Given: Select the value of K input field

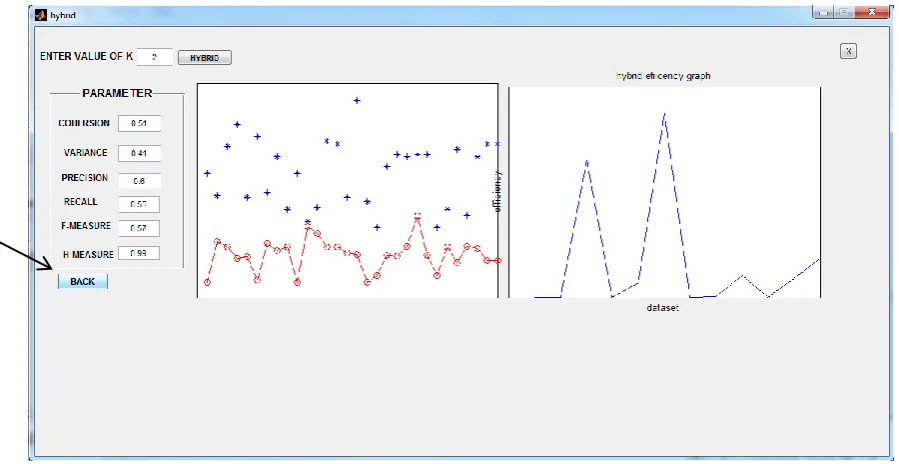Looking at the screenshot, I should [155, 57].
